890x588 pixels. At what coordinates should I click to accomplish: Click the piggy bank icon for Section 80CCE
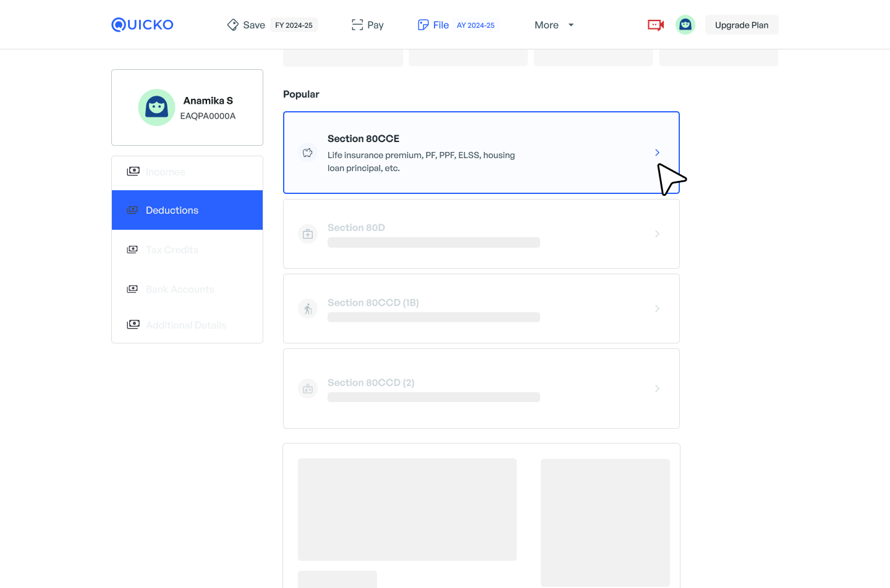[x=308, y=153]
